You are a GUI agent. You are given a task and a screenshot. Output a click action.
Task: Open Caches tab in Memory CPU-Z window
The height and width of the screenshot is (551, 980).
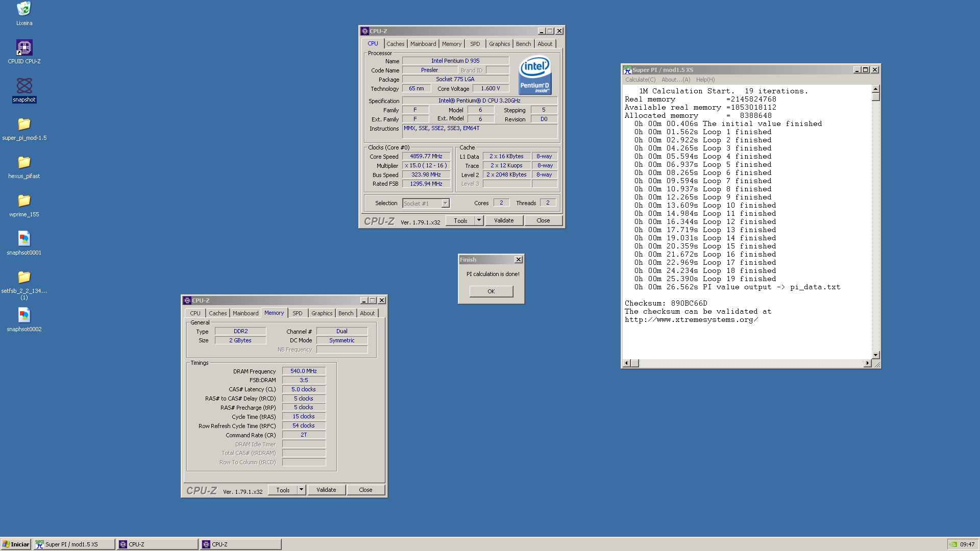(217, 313)
